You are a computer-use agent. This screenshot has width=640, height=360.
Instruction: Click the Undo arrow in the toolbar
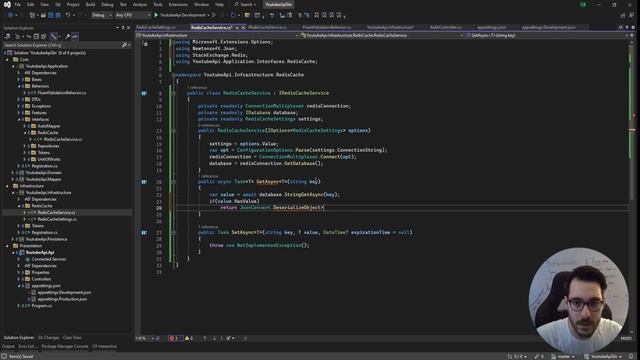point(68,15)
